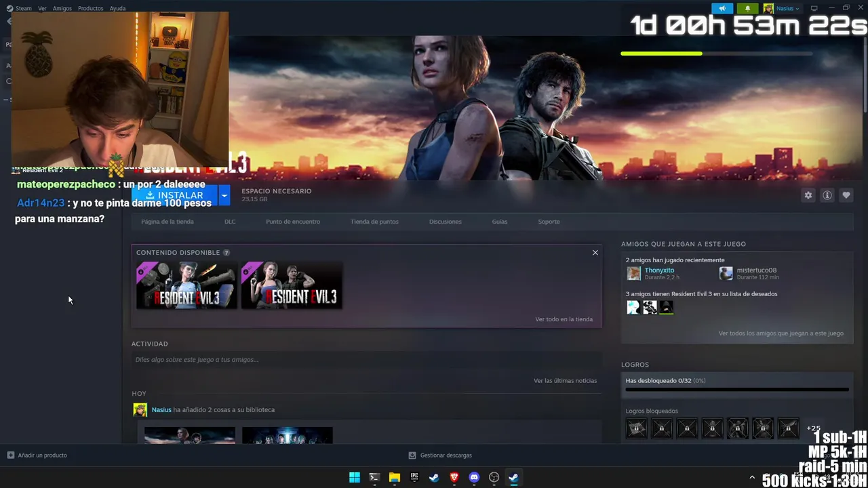Screen dimensions: 868x488
Task: Open Thonyxito's profile name link
Action: [659, 270]
